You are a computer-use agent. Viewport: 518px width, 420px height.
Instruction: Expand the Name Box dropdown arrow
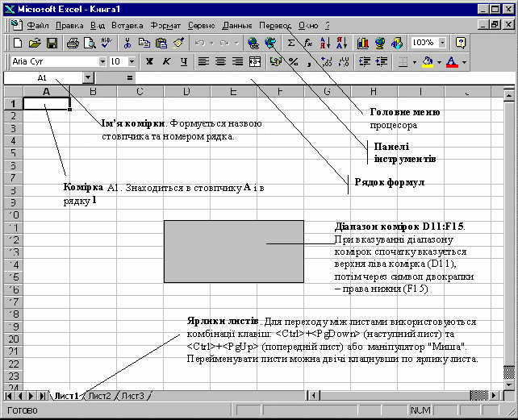tap(88, 78)
